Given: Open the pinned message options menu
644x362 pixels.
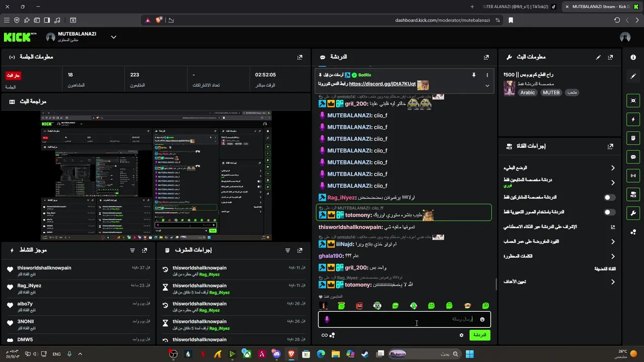Looking at the screenshot, I should pos(487,75).
